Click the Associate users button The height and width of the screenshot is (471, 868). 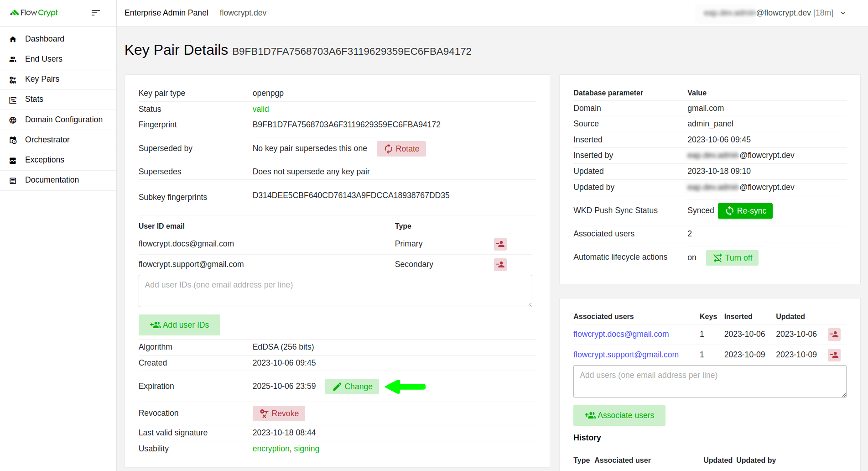click(619, 415)
